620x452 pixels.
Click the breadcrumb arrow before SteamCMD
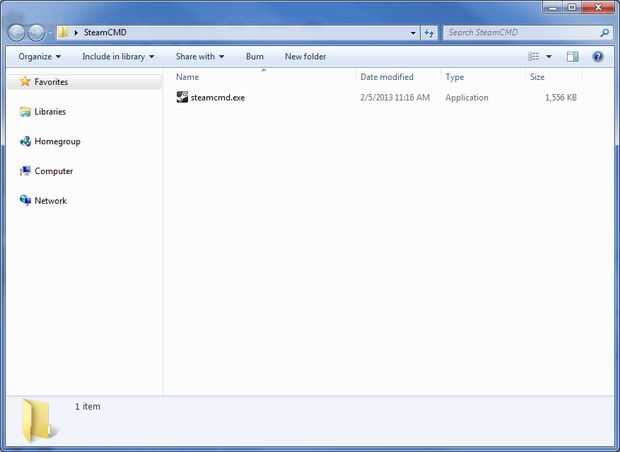pyautogui.click(x=76, y=33)
